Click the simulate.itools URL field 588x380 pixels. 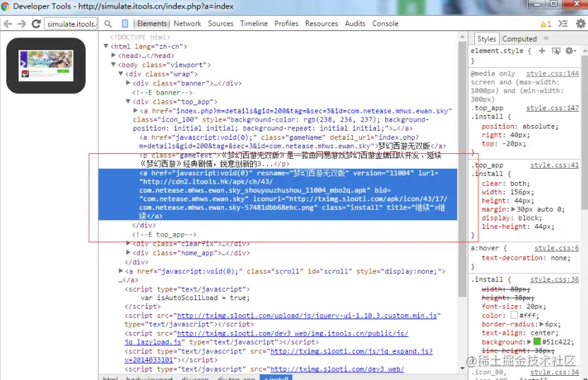pos(71,24)
